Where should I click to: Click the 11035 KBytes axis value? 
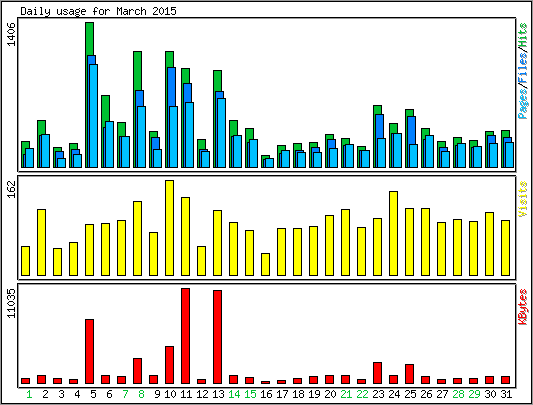pos(12,303)
